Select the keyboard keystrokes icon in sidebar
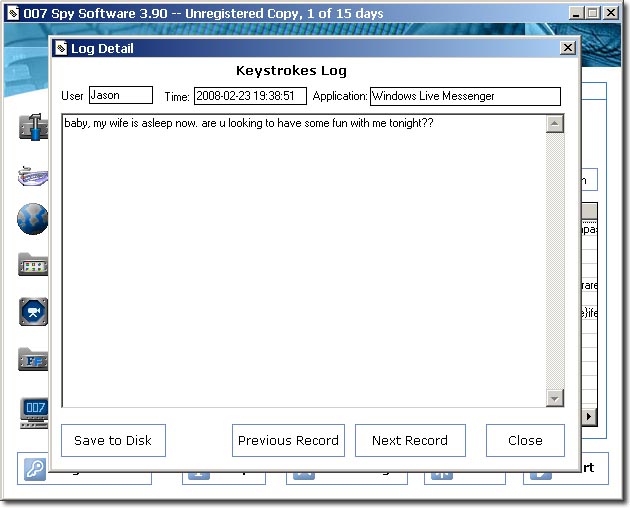Screen dimensions: 630x508 click(x=33, y=176)
